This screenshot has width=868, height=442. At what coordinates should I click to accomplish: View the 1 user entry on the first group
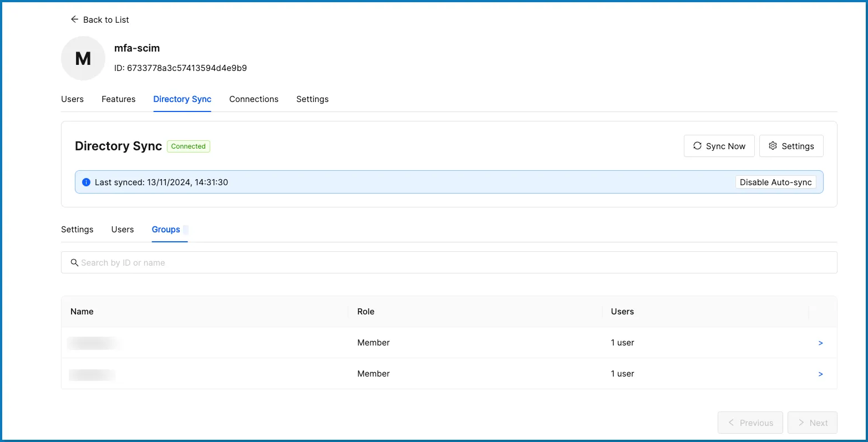[x=622, y=343]
